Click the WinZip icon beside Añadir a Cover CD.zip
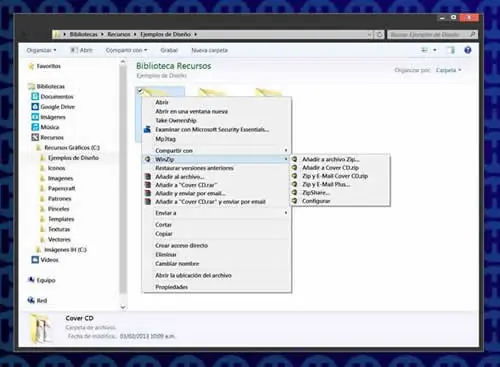Viewport: 500px width, 367px height. [x=294, y=168]
